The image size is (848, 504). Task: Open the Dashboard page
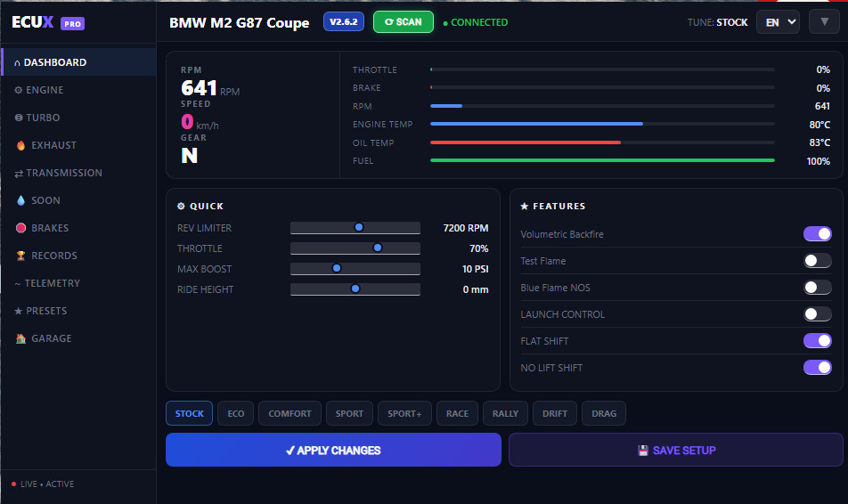pos(79,62)
